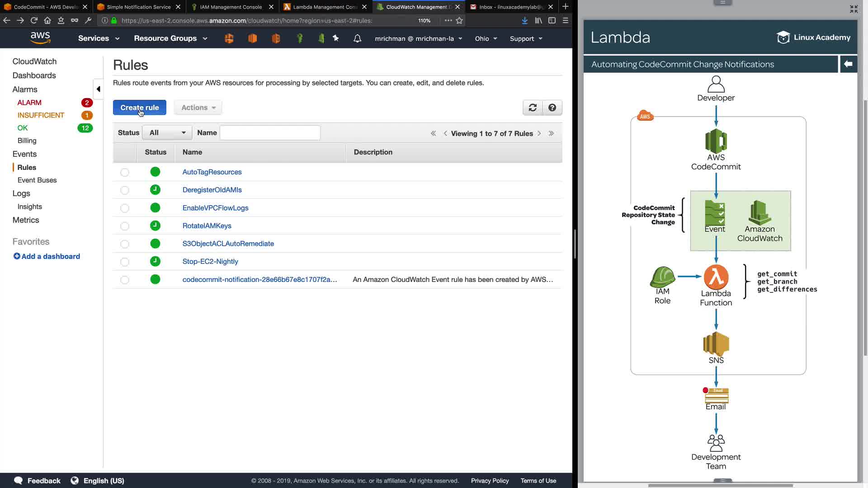Bookmark this page with star icon

459,20
